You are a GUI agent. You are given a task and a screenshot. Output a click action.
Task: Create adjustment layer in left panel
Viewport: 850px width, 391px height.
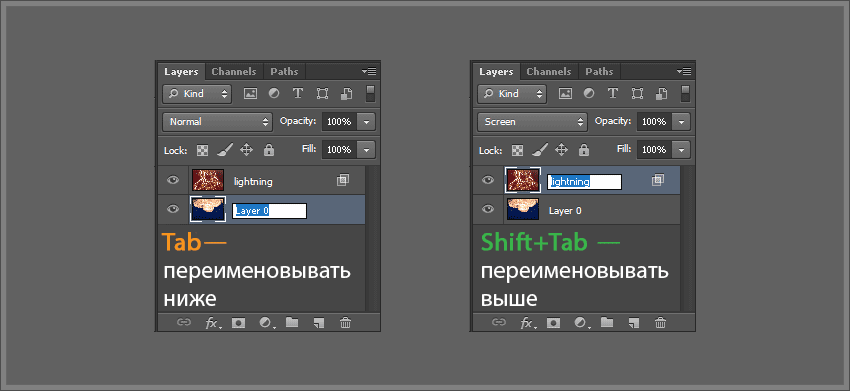(266, 323)
